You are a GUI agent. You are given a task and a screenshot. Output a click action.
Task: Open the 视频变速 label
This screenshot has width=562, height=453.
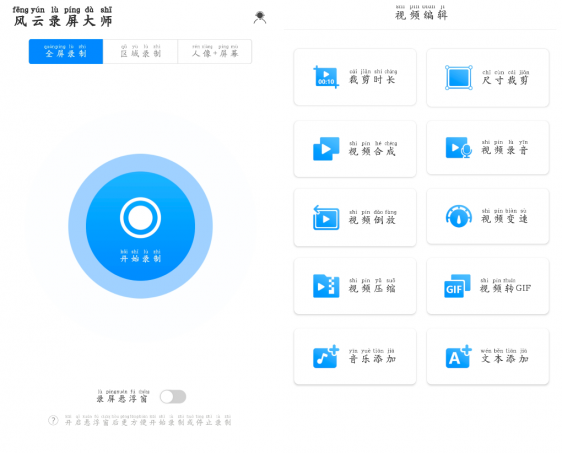coord(505,216)
